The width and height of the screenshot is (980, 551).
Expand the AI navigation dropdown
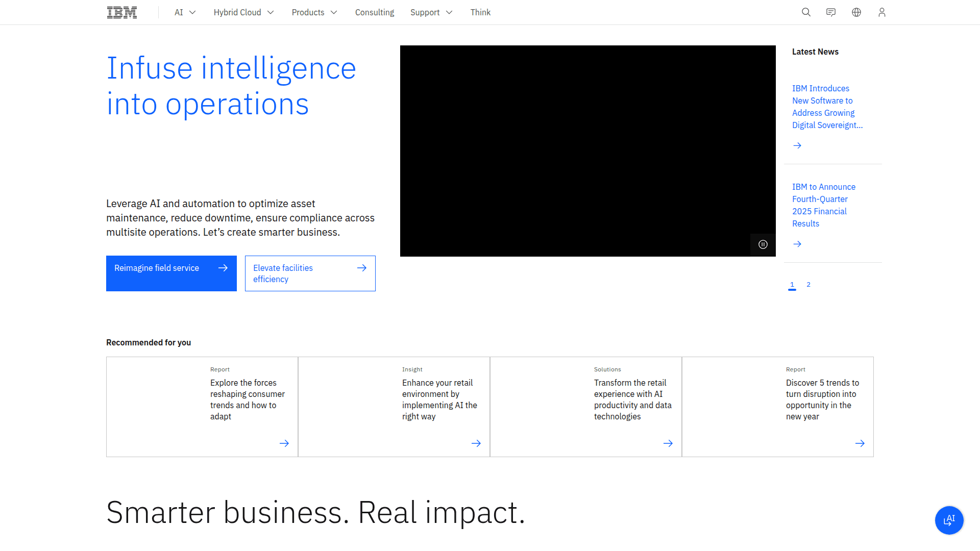pyautogui.click(x=184, y=12)
